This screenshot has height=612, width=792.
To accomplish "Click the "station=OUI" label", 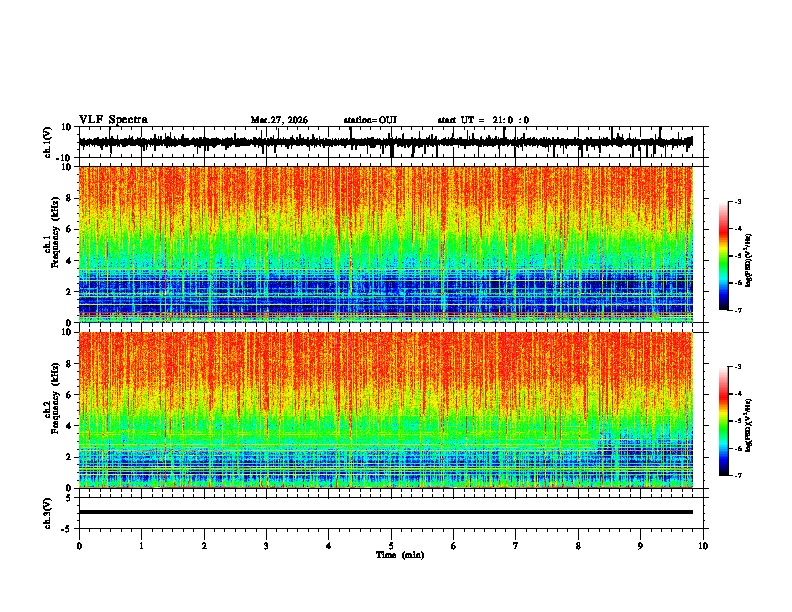I will (x=370, y=120).
